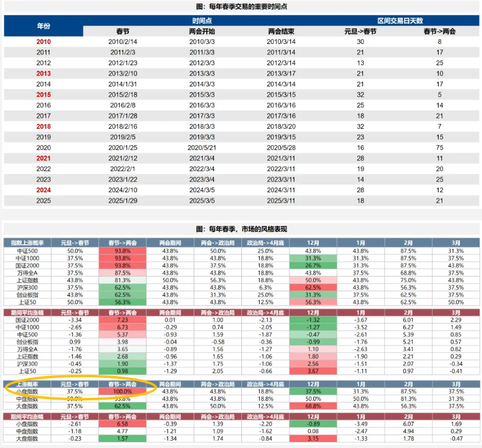
Task: Click the 两会开始 column header
Action: click(202, 31)
